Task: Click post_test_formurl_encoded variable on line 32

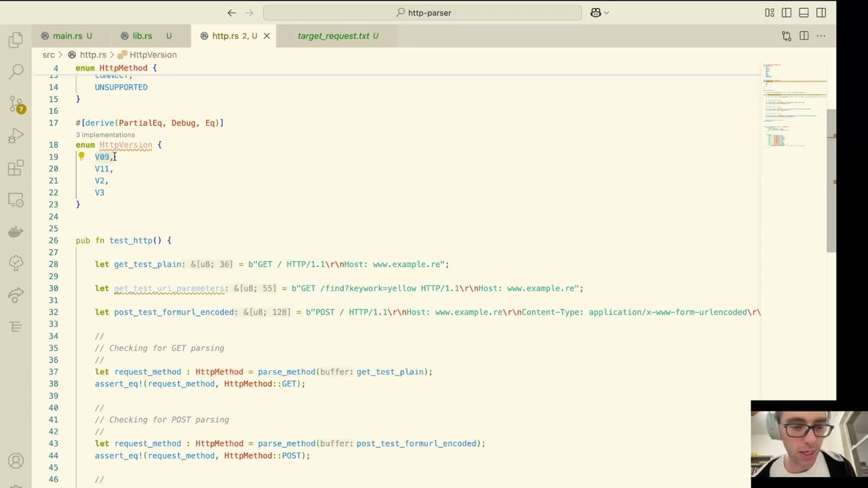Action: coord(174,312)
